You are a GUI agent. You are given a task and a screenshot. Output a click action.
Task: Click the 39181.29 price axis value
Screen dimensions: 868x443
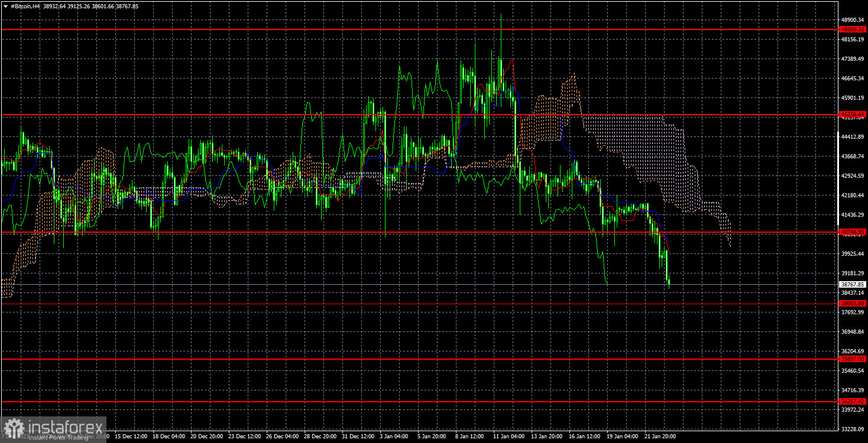(853, 273)
